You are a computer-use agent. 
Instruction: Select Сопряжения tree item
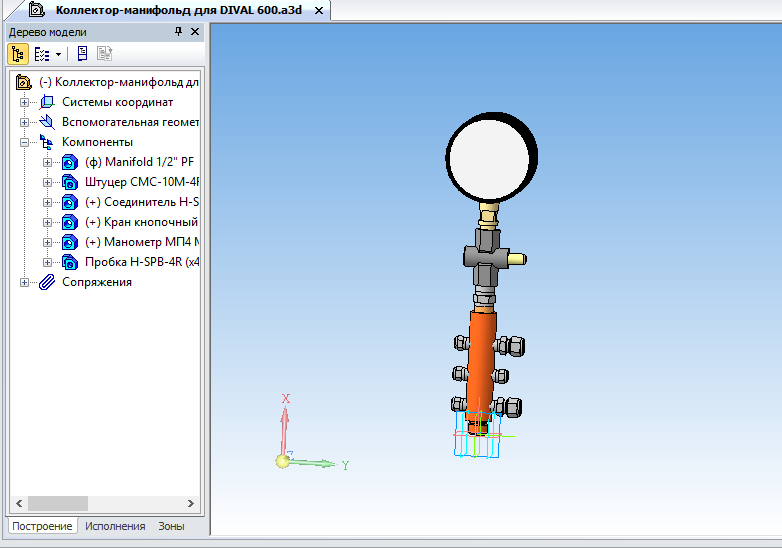click(97, 282)
